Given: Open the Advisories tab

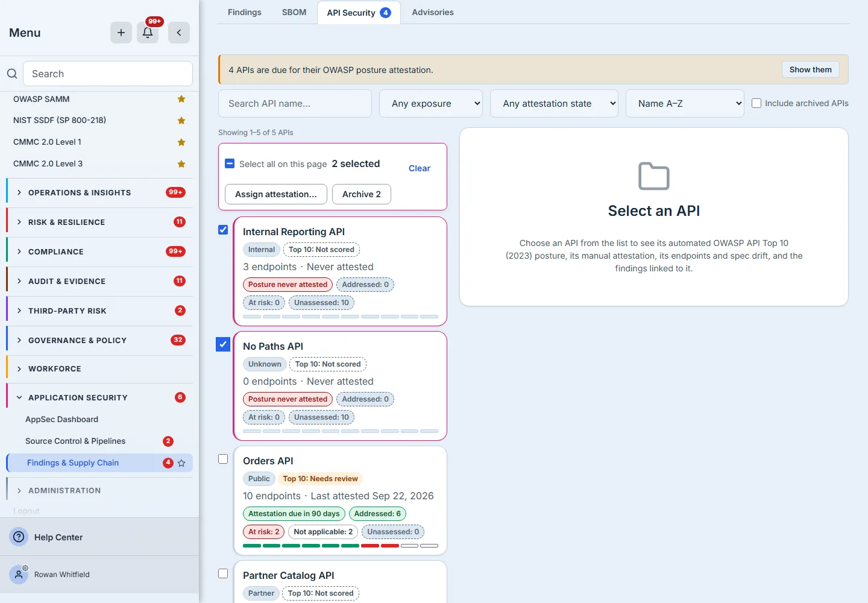Looking at the screenshot, I should pos(433,12).
